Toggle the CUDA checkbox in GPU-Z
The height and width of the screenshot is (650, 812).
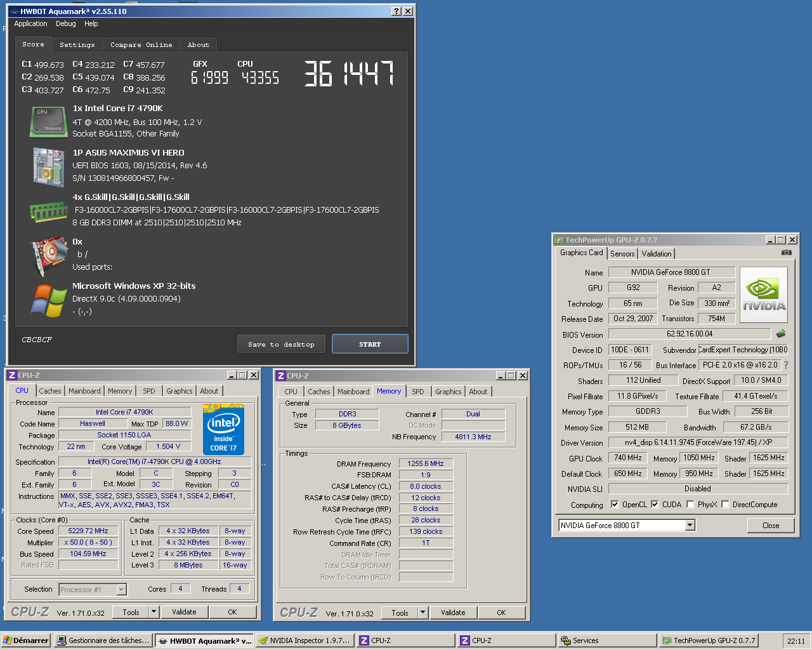pos(655,505)
